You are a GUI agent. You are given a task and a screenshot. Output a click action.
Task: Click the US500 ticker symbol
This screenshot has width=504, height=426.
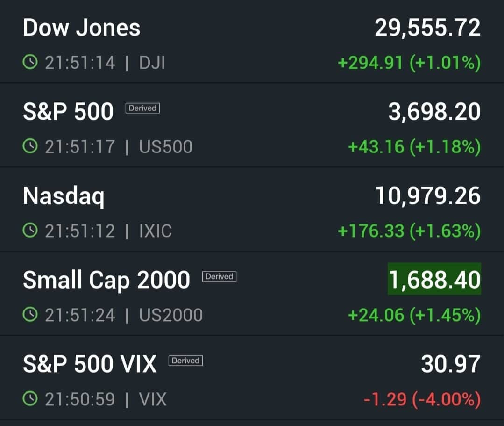pyautogui.click(x=165, y=147)
